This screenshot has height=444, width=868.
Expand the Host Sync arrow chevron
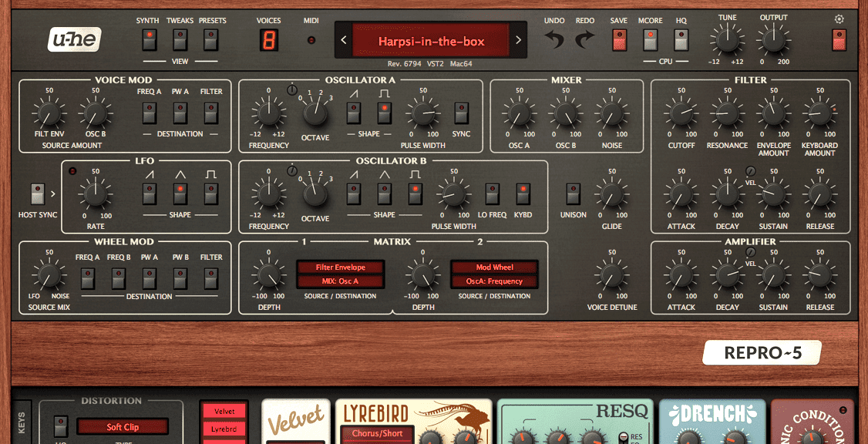[x=53, y=194]
